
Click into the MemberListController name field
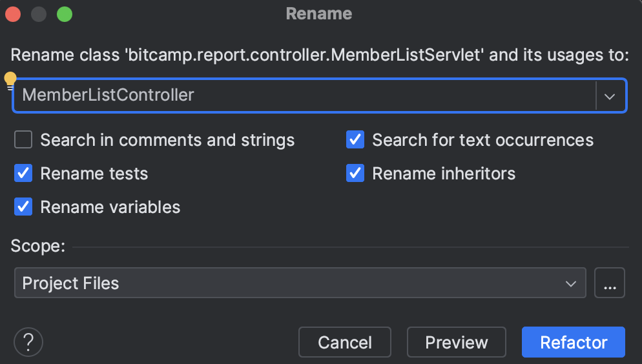[x=304, y=96]
